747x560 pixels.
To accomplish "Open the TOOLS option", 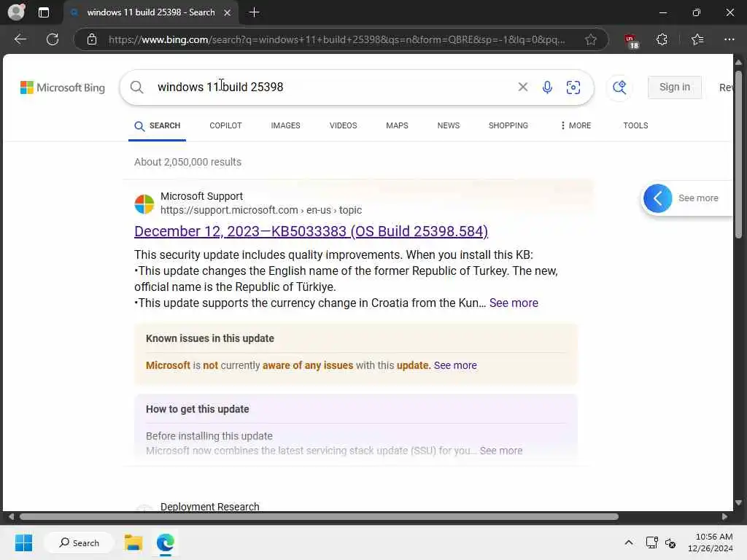I will (635, 125).
